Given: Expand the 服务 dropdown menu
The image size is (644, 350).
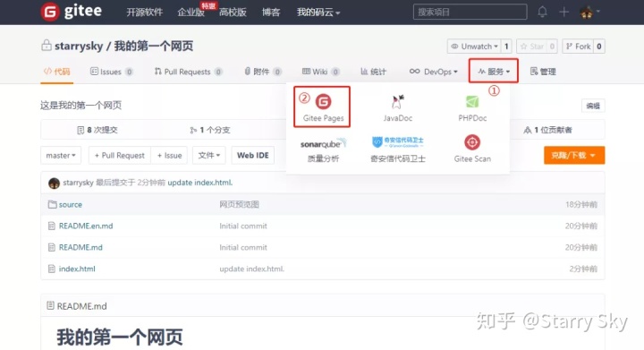Looking at the screenshot, I should pos(494,72).
